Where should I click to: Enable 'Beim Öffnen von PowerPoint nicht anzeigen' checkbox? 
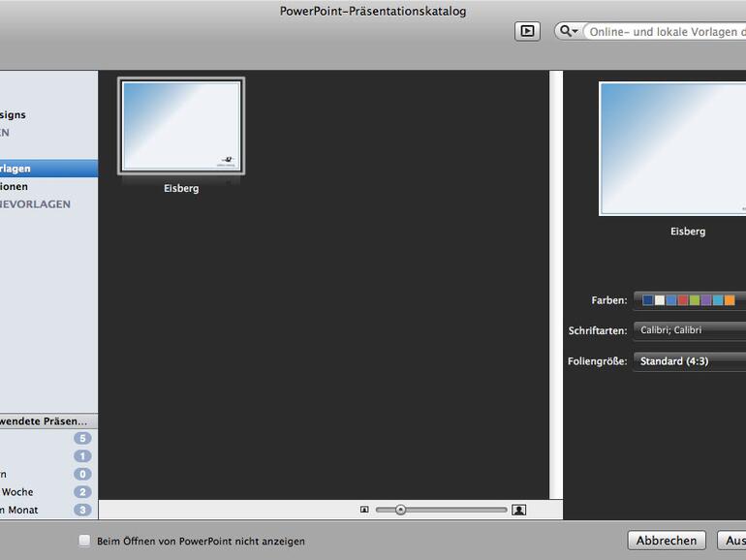(84, 541)
